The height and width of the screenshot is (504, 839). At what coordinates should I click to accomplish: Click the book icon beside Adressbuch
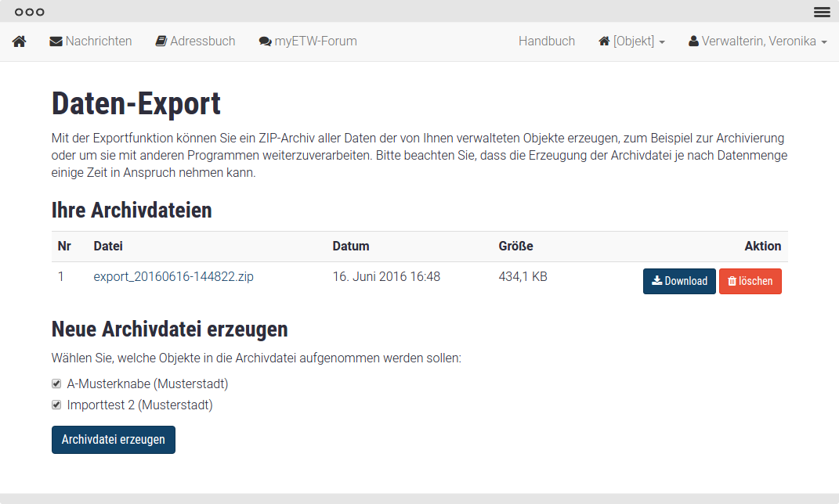(x=161, y=41)
